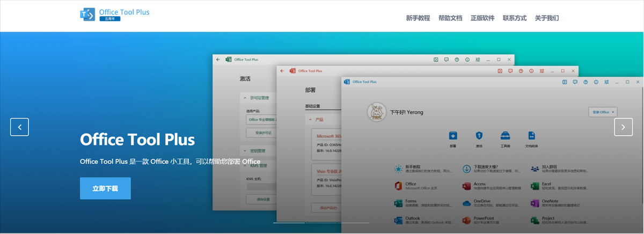Open the 联系方式 navigation link
Viewport: 644px width, 234px height.
(x=515, y=18)
